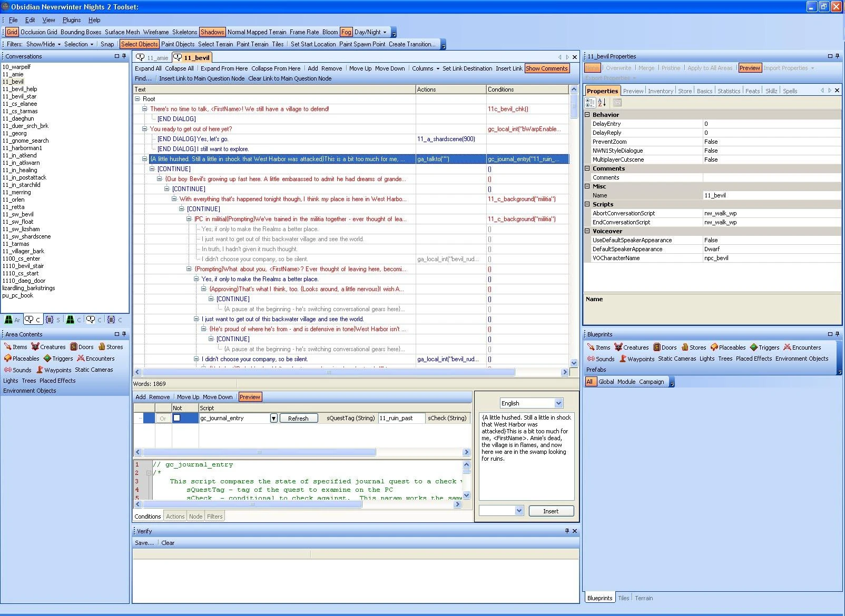Click the VOCharacterName value npc_bevil
845x616 pixels.
coord(772,258)
